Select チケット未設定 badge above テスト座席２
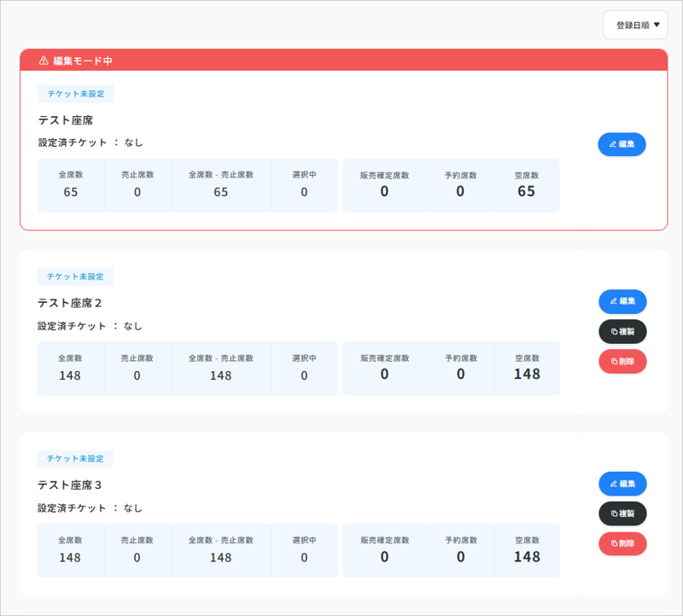 point(75,276)
